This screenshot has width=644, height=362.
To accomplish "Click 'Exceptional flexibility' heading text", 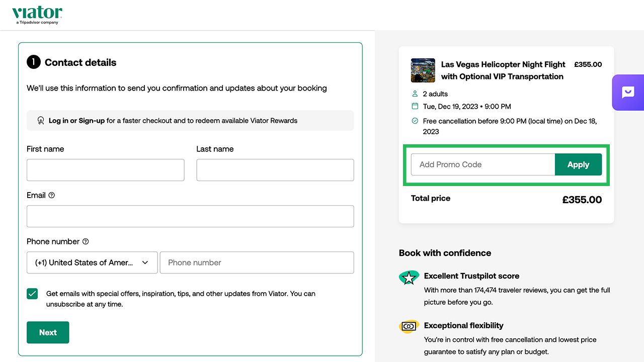I will click(x=463, y=325).
